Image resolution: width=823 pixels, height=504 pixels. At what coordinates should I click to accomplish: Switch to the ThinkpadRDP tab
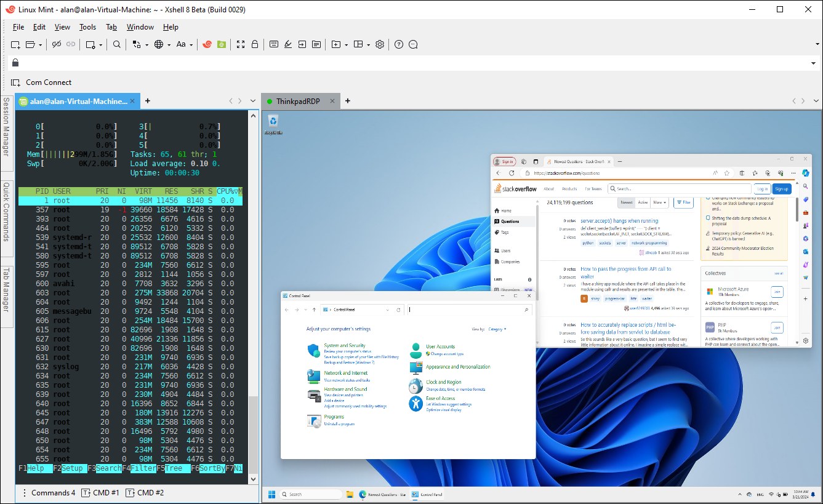point(301,101)
